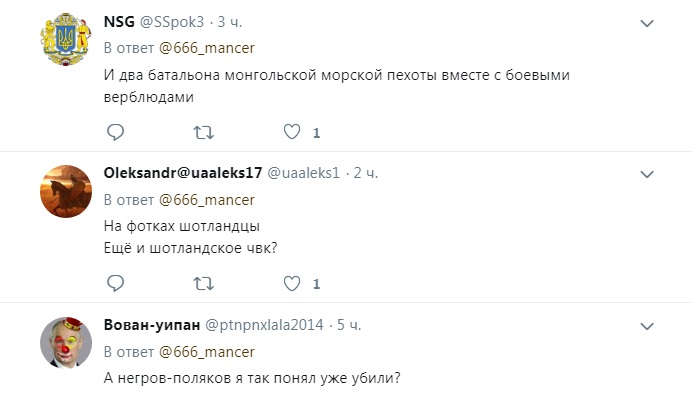691x393 pixels.
Task: Open Вован-уипан's clown avatar
Action: (x=66, y=343)
